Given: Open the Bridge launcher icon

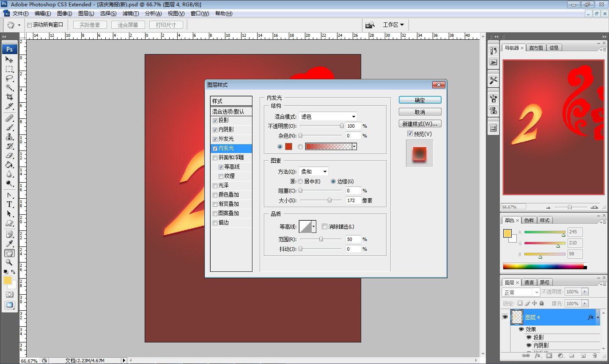Looking at the screenshot, I should [370, 25].
